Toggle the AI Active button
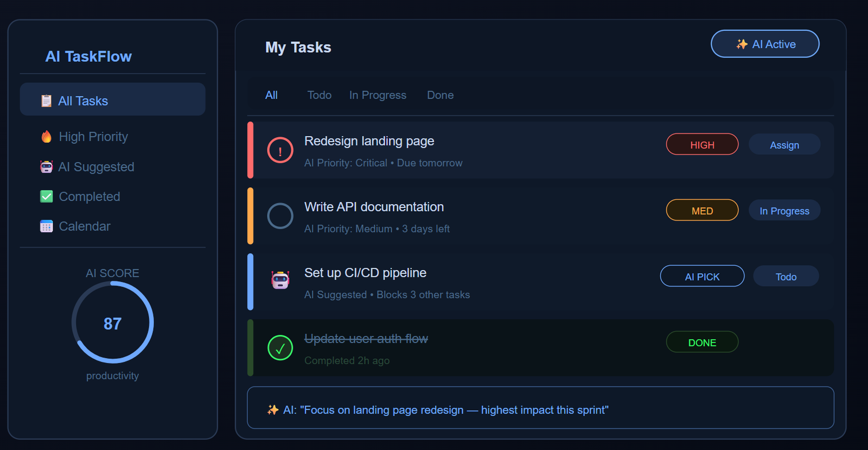The height and width of the screenshot is (450, 868). tap(765, 44)
